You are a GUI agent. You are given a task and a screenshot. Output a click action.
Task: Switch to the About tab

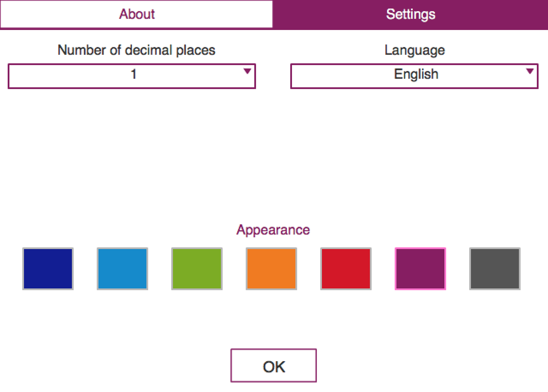(x=137, y=14)
